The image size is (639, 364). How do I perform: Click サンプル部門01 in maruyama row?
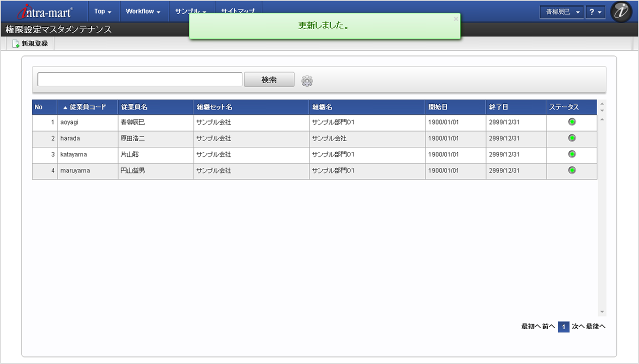coord(333,171)
